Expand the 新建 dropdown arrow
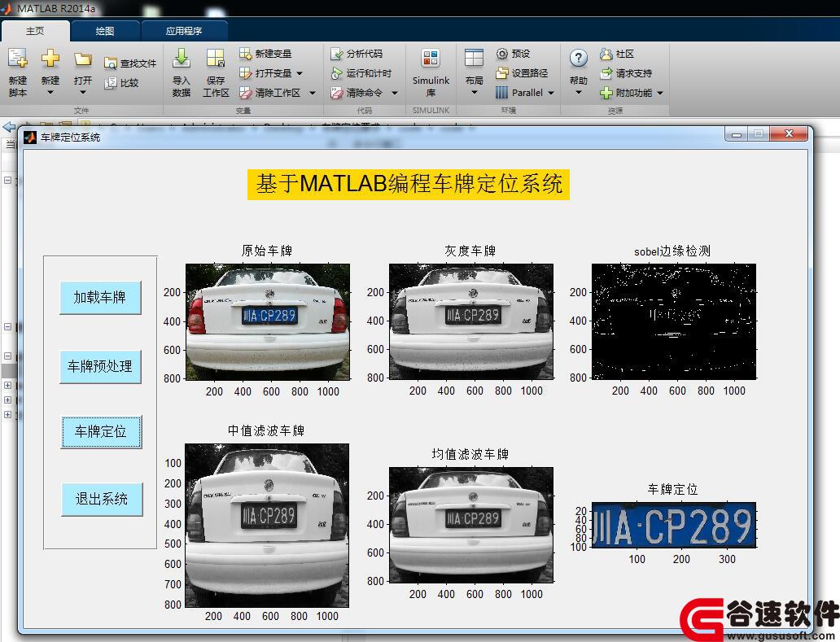The image size is (840, 642). 50,93
